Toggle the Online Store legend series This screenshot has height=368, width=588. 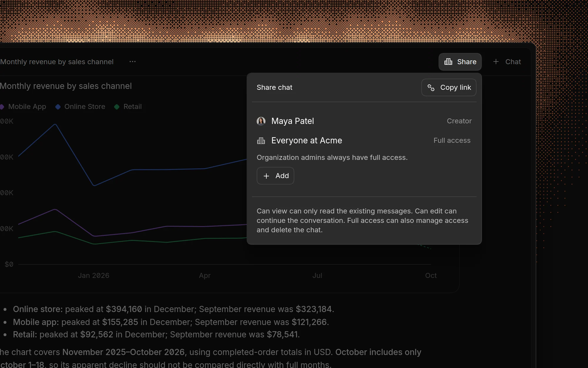(x=80, y=107)
